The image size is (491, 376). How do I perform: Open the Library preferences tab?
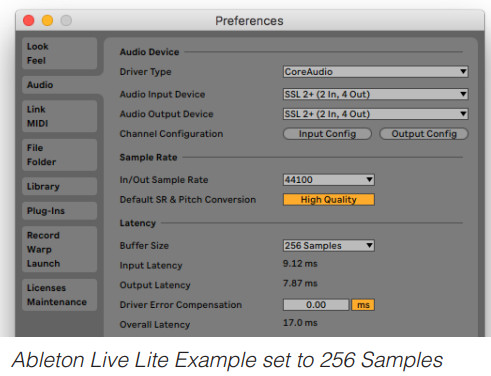60,186
